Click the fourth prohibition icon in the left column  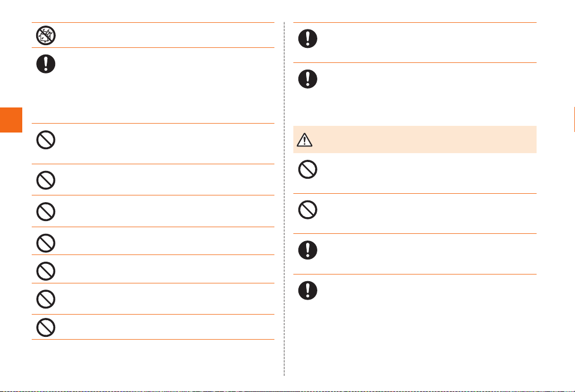point(46,243)
